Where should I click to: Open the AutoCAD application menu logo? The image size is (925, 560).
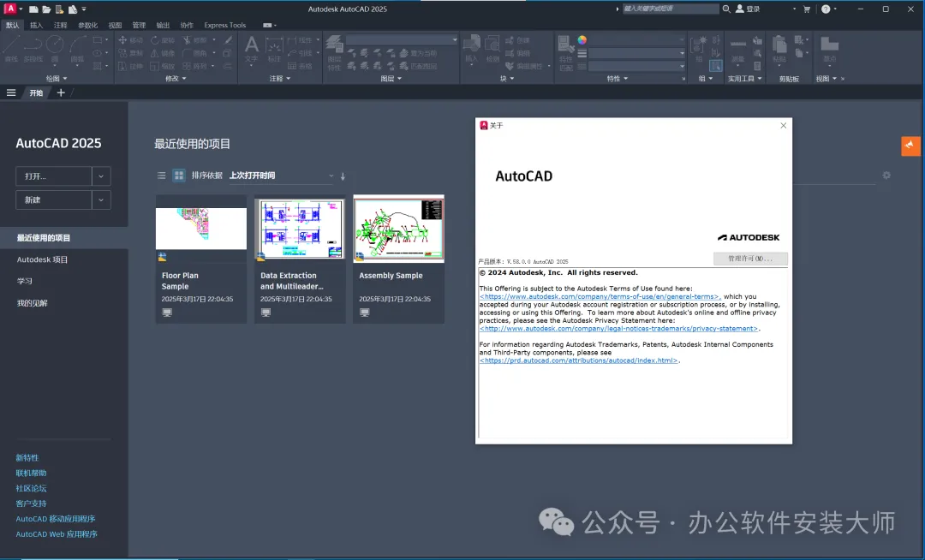(x=10, y=9)
